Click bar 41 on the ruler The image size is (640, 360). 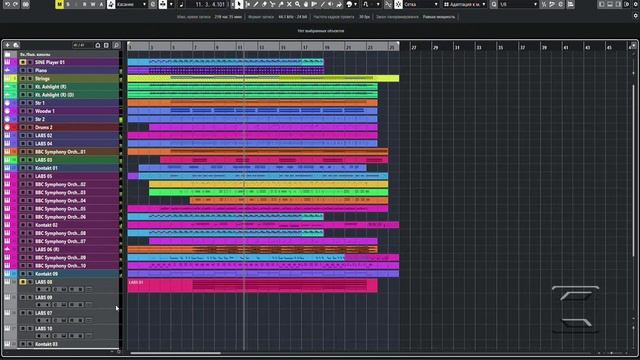[566, 47]
